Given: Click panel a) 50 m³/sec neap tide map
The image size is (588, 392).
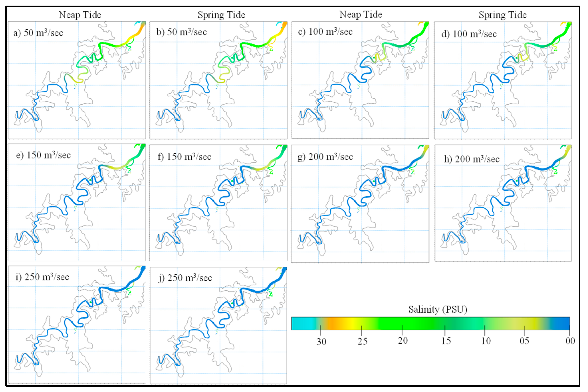Looking at the screenshot, I should coord(77,80).
